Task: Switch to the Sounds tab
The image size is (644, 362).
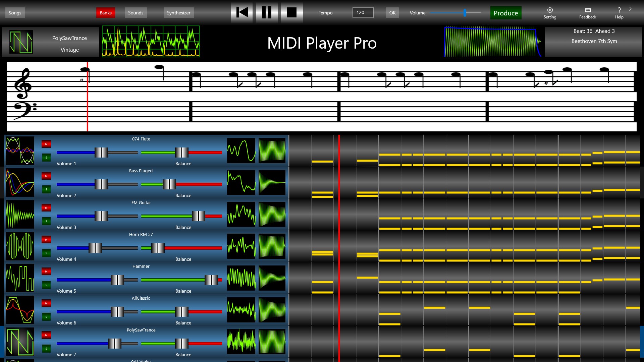Action: (x=136, y=12)
